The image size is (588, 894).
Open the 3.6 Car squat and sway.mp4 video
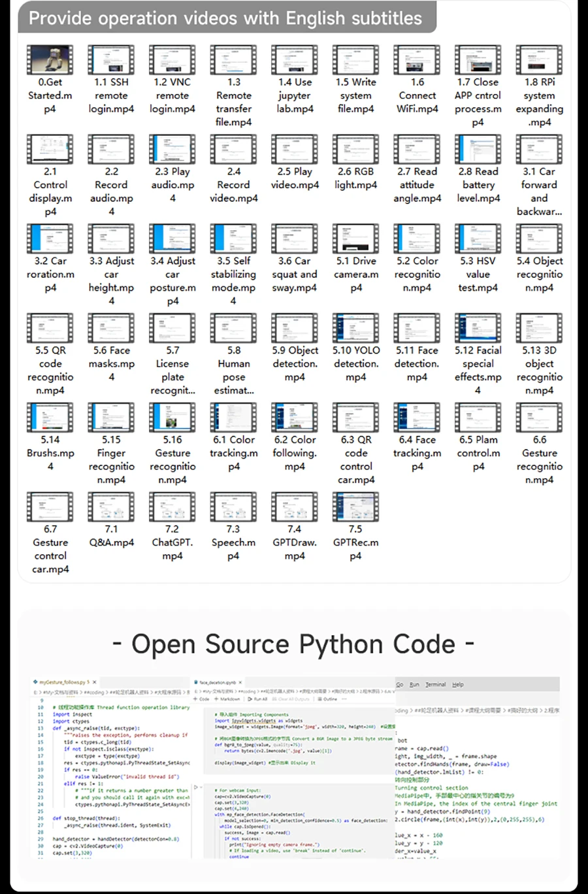[x=295, y=239]
